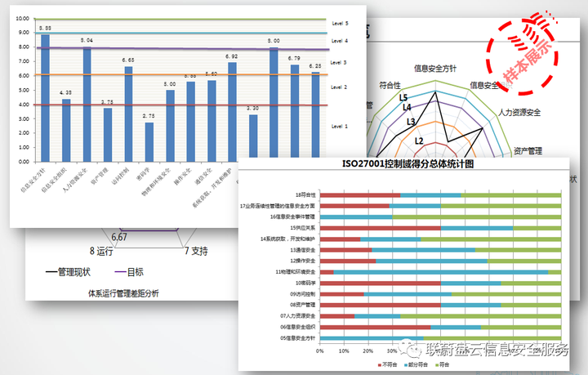Select the Level 1 label
Screen dimensions: 588x375
tap(340, 127)
